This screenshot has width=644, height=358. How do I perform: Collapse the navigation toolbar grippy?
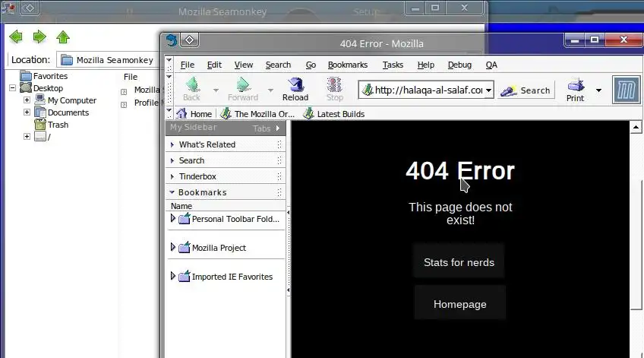[x=169, y=90]
